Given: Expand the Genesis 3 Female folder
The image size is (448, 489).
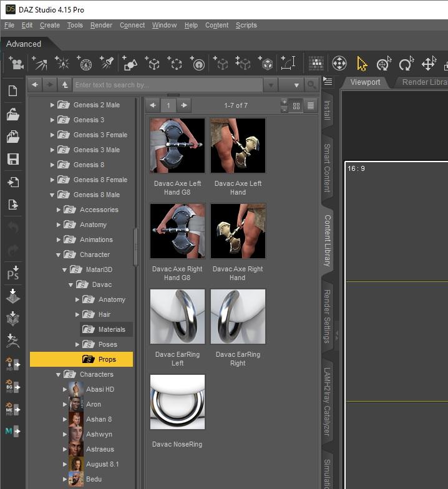Looking at the screenshot, I should pyautogui.click(x=52, y=135).
